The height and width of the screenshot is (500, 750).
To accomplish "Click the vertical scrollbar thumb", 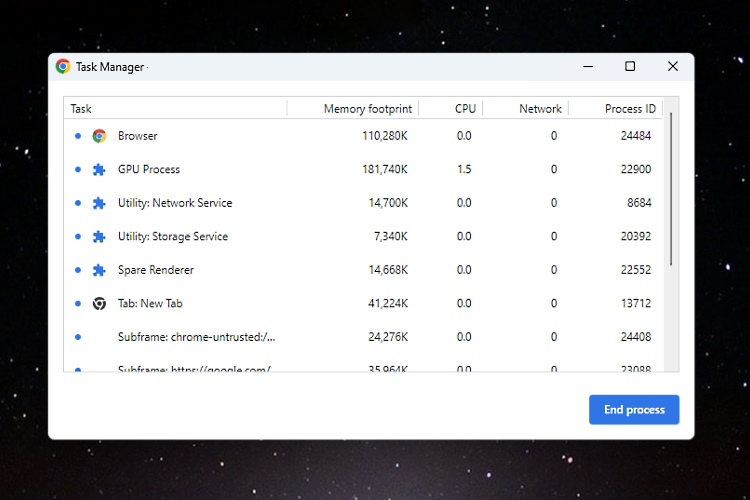I will coord(671,189).
